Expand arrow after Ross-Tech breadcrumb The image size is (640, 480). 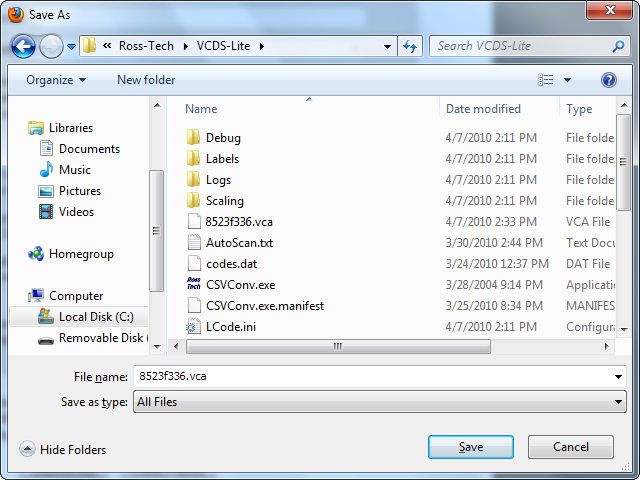[186, 47]
